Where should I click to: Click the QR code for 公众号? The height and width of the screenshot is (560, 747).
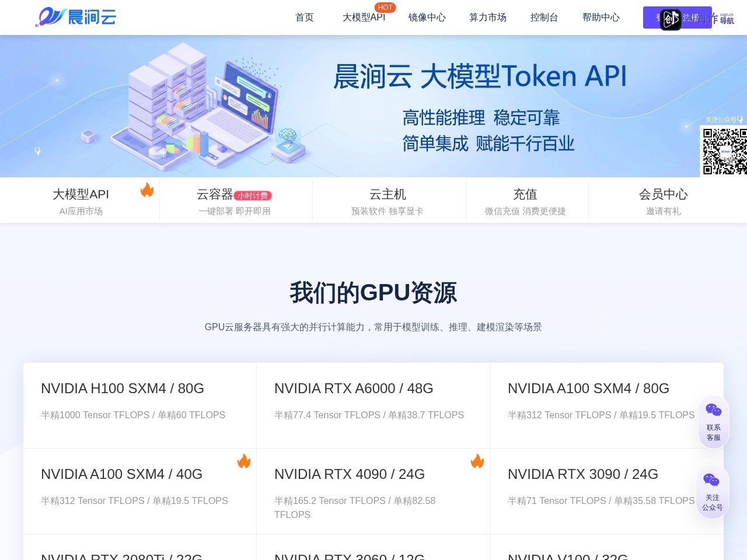(724, 152)
